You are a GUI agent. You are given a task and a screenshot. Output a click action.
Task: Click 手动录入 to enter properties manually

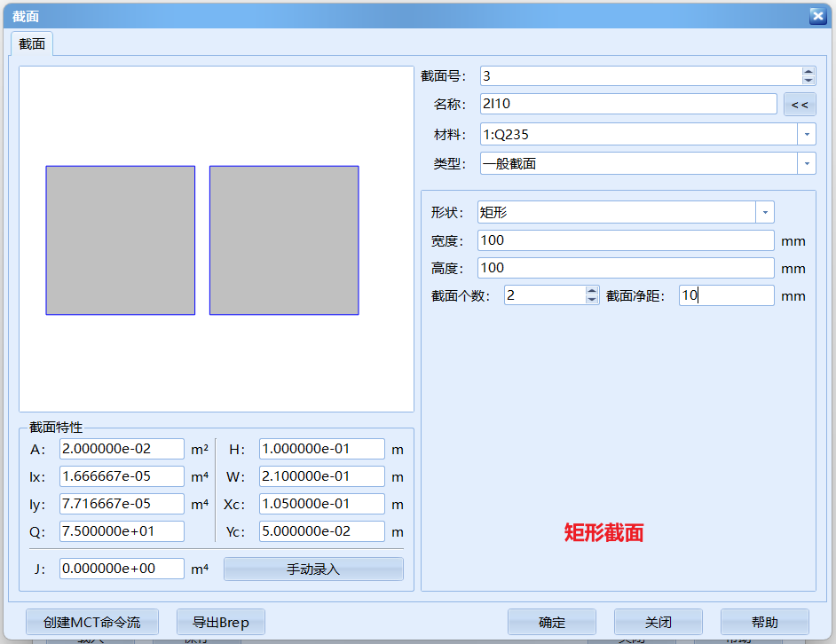click(x=313, y=568)
